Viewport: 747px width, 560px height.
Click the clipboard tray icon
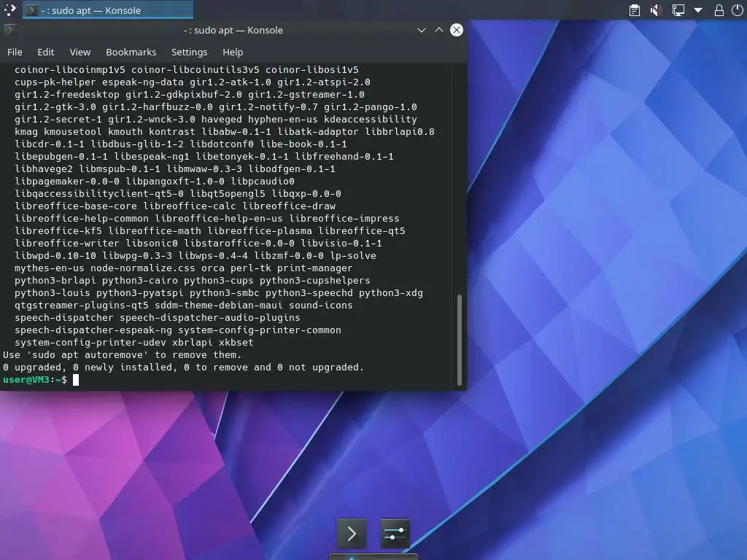(x=634, y=10)
